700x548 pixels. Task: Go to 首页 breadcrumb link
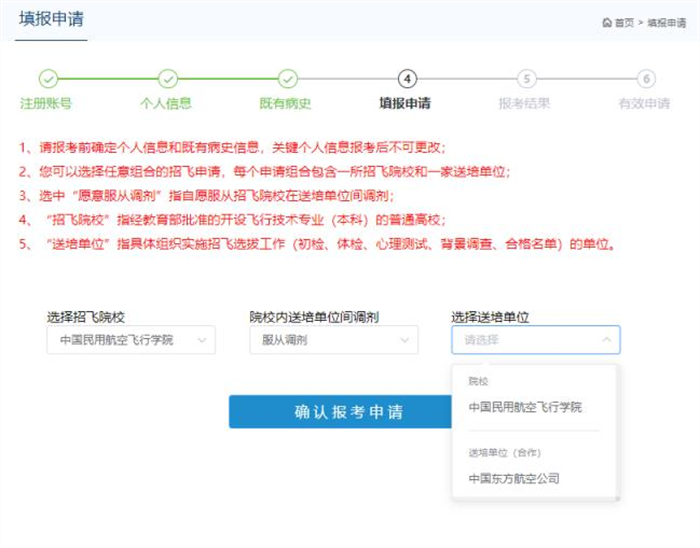pos(624,23)
